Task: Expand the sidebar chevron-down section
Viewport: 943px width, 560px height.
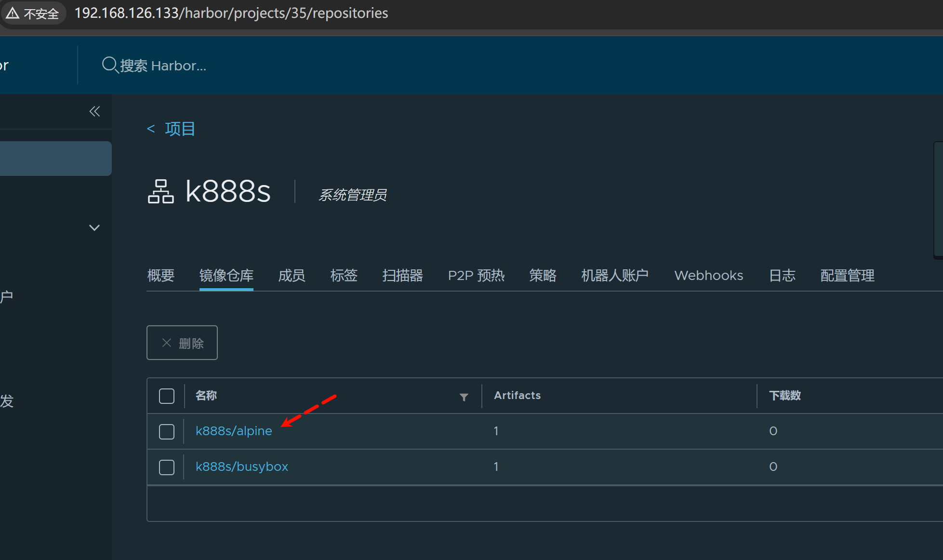Action: (x=94, y=227)
